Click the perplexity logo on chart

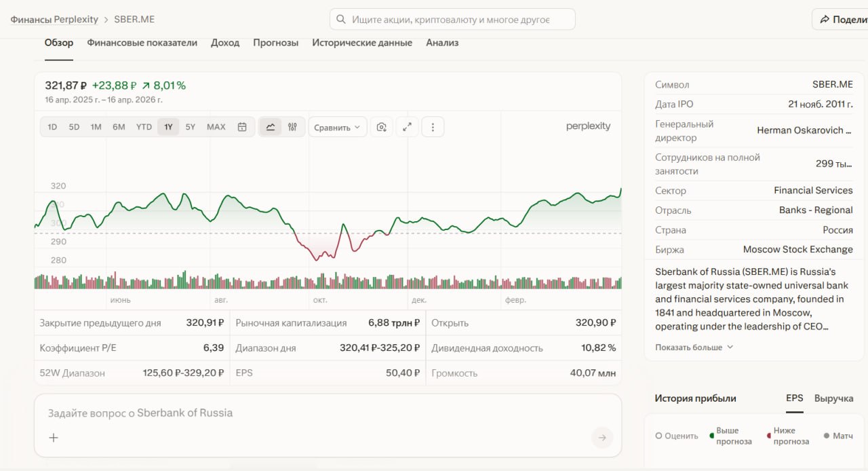tap(588, 126)
